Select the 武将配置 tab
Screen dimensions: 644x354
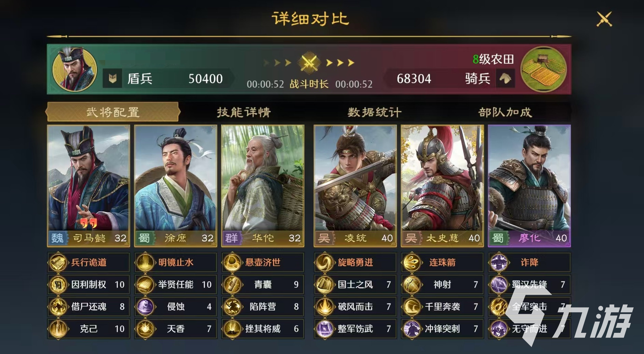pyautogui.click(x=113, y=112)
